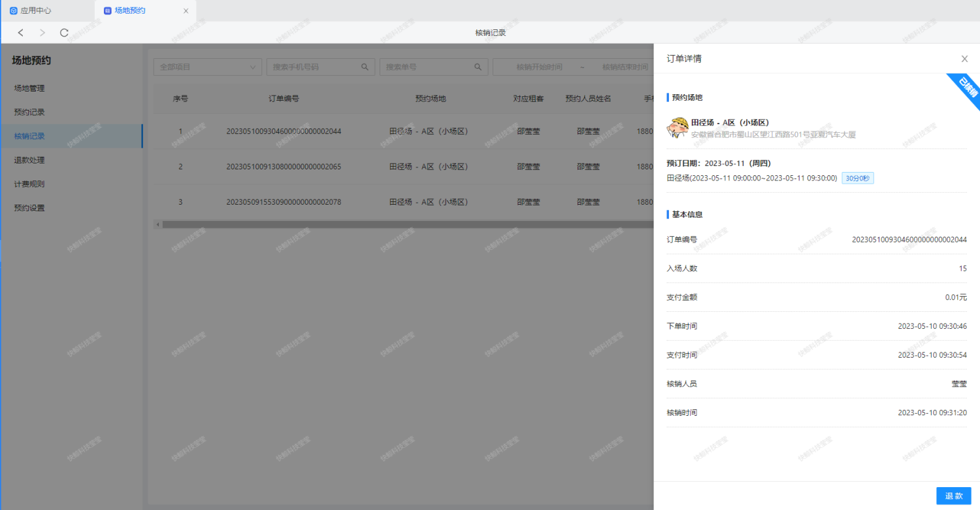
Task: Click the 30分0秒 duration tag
Action: click(857, 178)
